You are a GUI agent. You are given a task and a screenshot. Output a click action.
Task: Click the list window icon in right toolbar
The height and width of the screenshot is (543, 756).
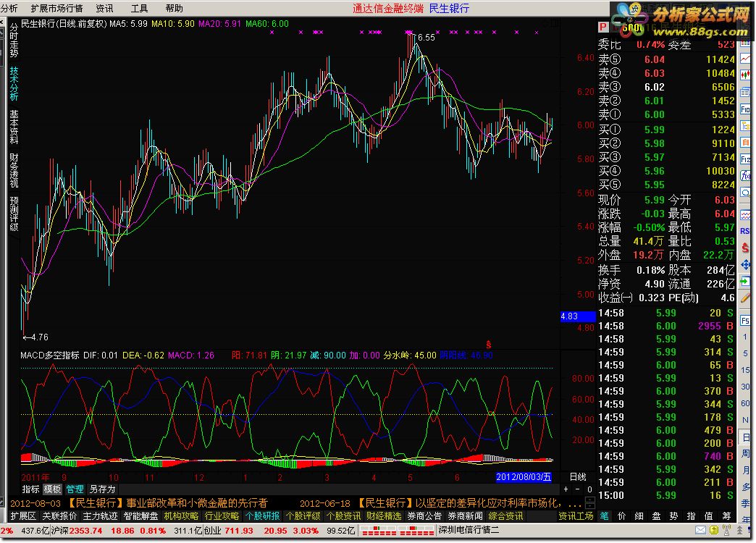coord(745,92)
